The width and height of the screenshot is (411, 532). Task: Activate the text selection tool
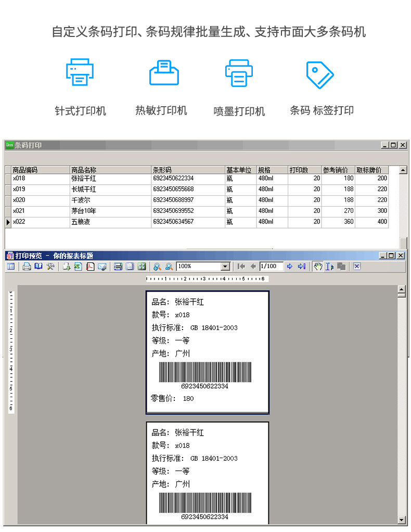point(329,267)
